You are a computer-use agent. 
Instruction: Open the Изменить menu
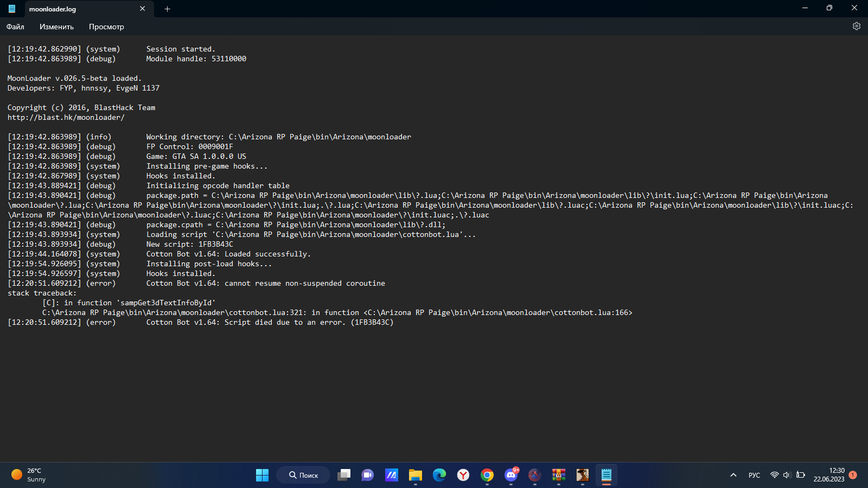tap(56, 27)
